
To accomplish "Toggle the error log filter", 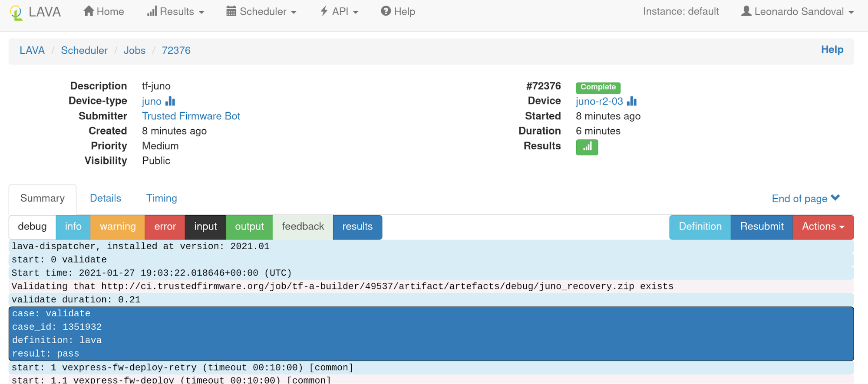I will (165, 226).
